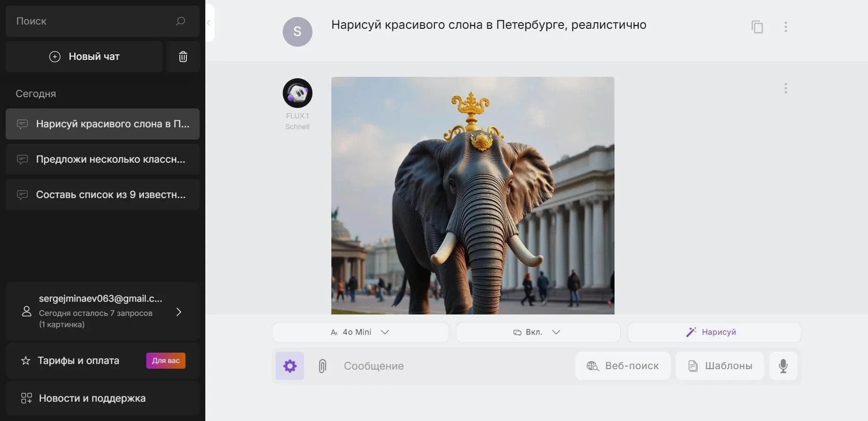The image size is (868, 421).
Task: Attach a file with the paperclip icon
Action: click(322, 366)
